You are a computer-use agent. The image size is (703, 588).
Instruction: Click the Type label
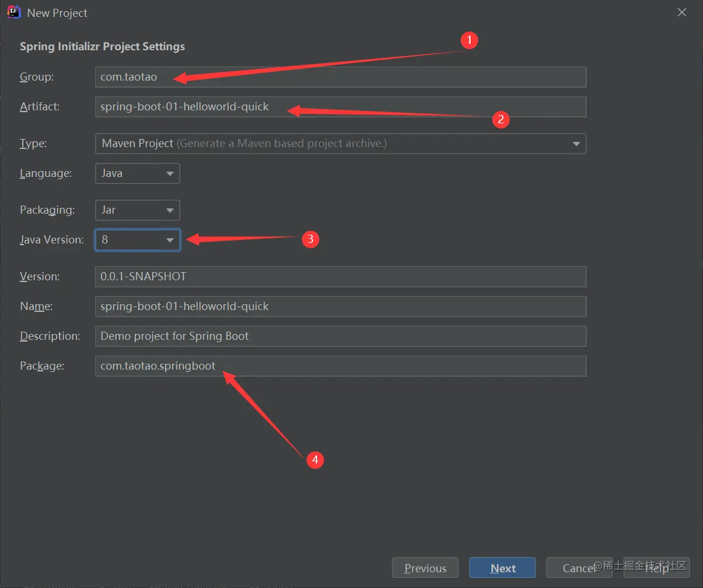[x=33, y=144]
